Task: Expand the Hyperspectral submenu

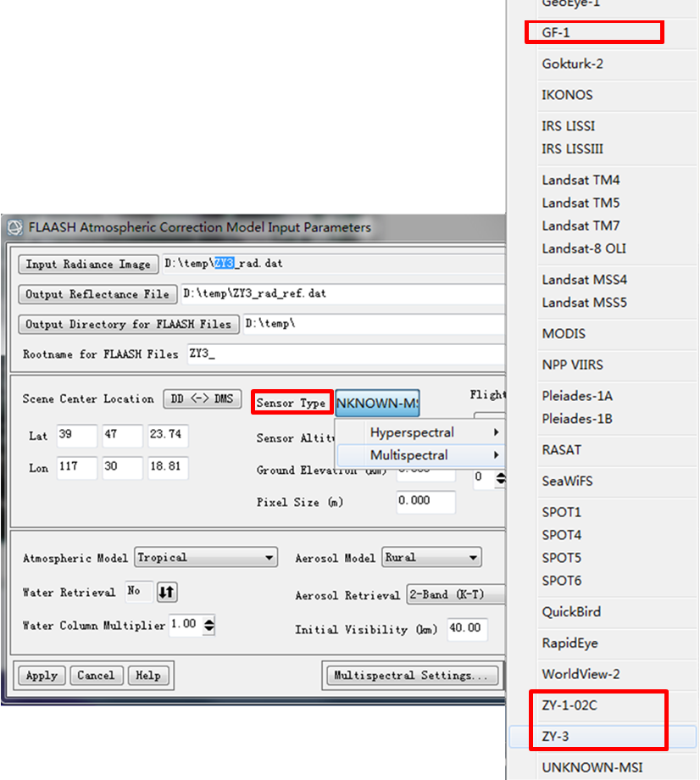Action: 421,432
